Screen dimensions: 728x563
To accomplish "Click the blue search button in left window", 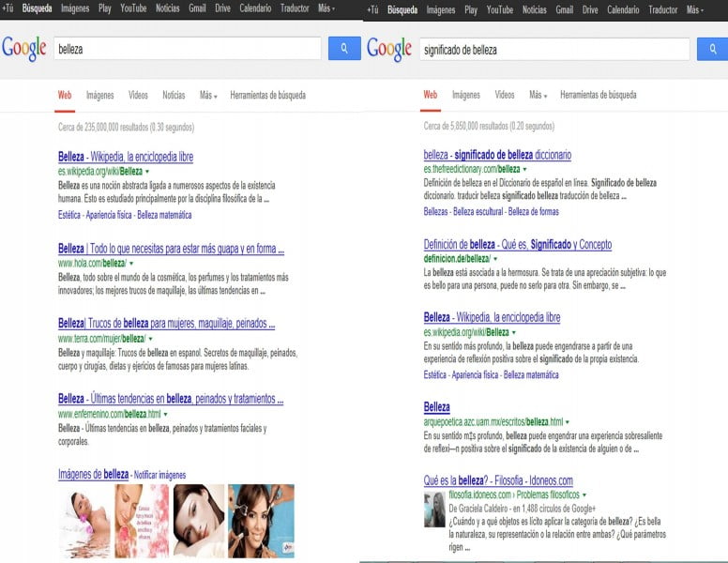I will tap(344, 48).
